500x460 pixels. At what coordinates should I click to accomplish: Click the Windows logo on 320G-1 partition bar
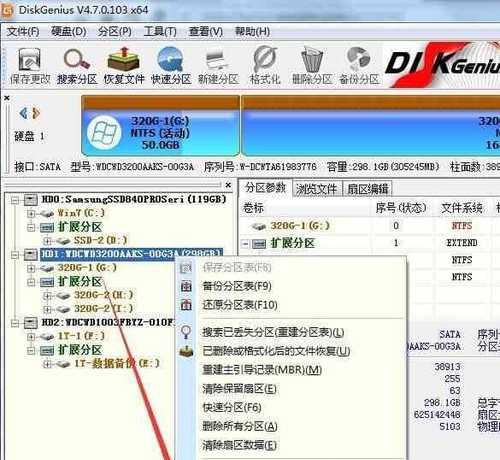(x=104, y=133)
